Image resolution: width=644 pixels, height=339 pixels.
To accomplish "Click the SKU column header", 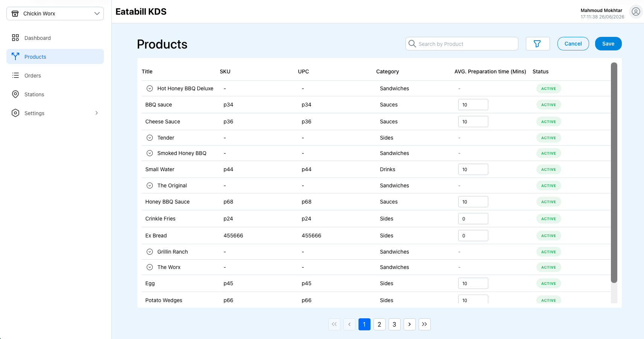I will pyautogui.click(x=225, y=71).
